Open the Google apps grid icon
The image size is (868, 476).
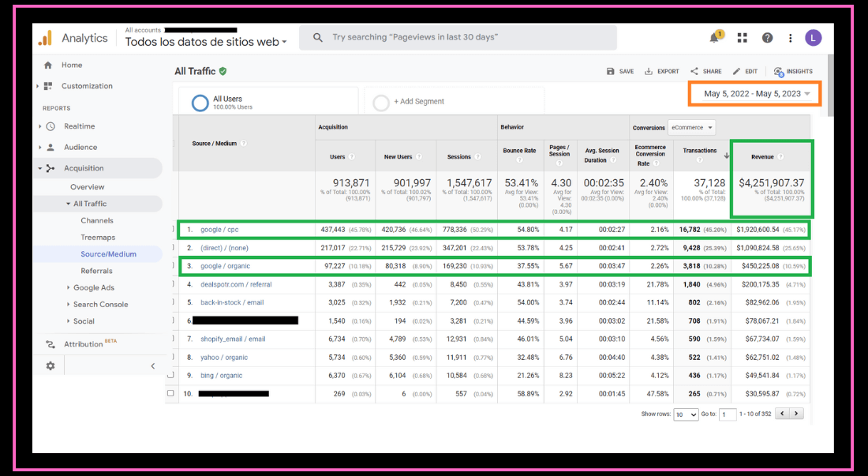click(742, 38)
